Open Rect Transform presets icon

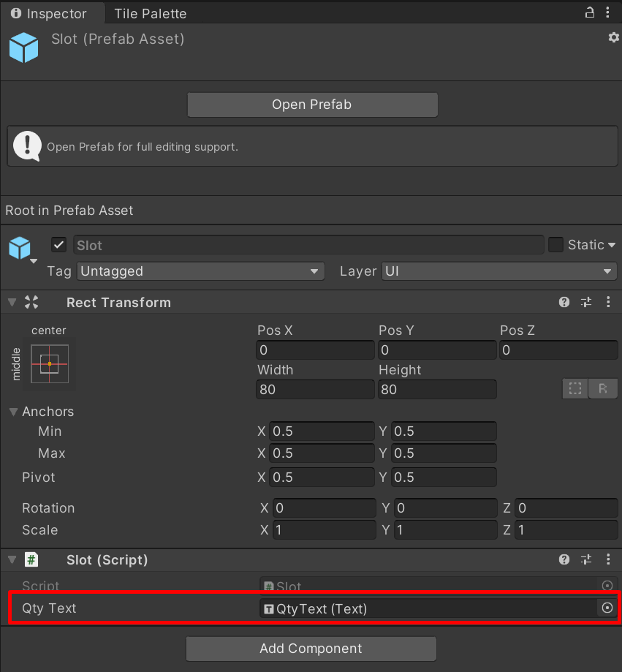click(586, 302)
